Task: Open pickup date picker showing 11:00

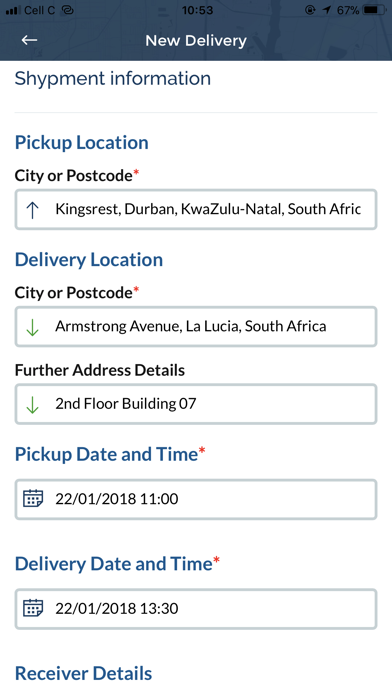Action: tap(196, 499)
